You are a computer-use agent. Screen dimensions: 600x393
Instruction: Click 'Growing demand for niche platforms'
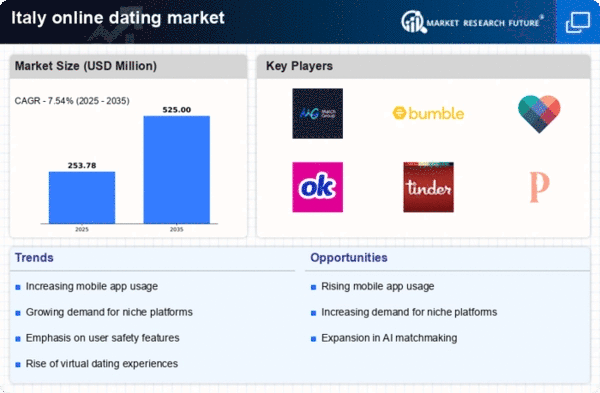109,312
